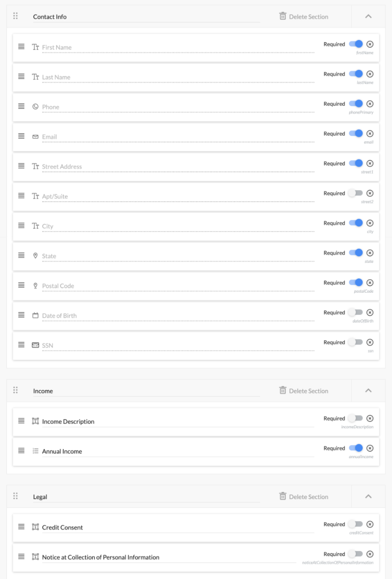Click the Last Name text type icon

(x=35, y=77)
